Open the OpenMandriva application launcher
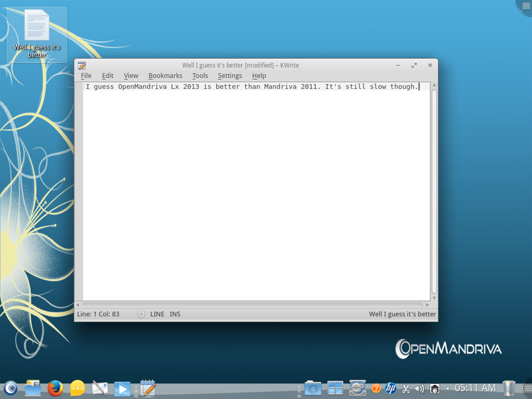 tap(11, 388)
